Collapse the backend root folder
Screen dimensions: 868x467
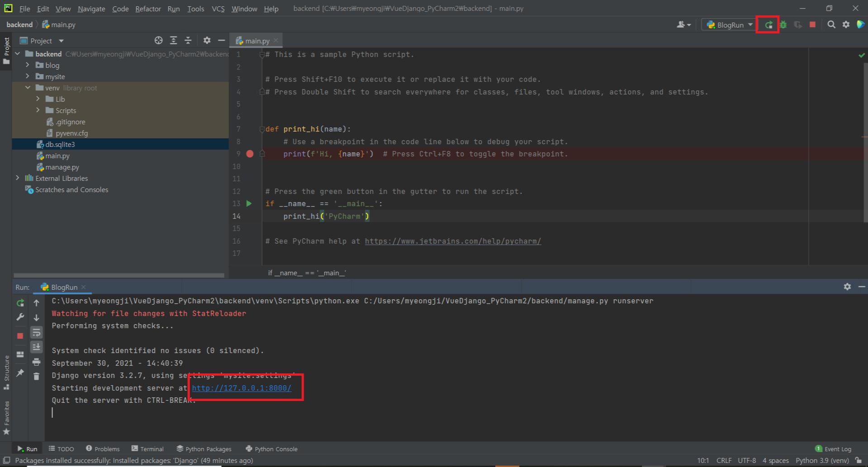pos(18,54)
